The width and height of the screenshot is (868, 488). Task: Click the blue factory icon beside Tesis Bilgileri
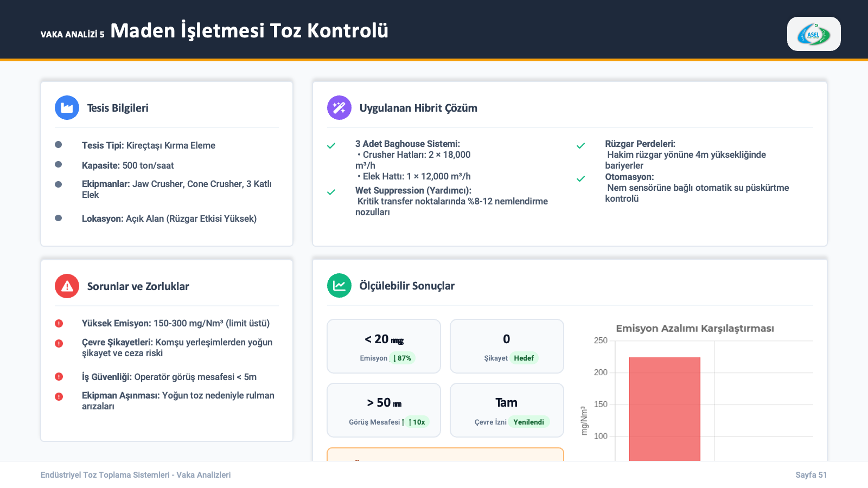(67, 108)
